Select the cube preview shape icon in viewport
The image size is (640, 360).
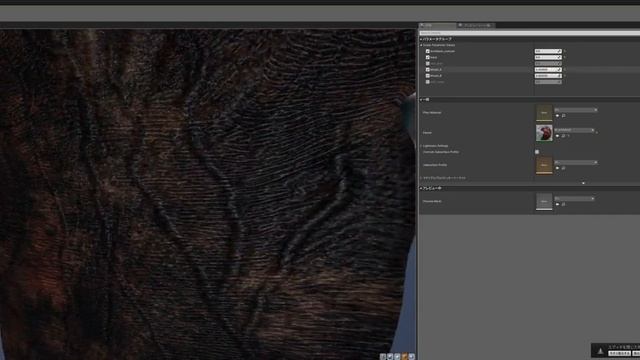click(404, 357)
